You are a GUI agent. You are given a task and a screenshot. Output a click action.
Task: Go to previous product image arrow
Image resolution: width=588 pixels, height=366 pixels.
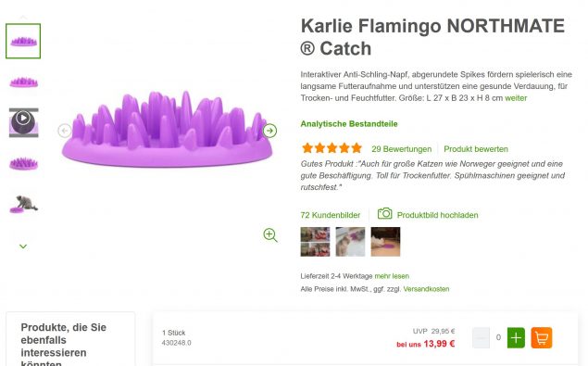click(x=65, y=131)
